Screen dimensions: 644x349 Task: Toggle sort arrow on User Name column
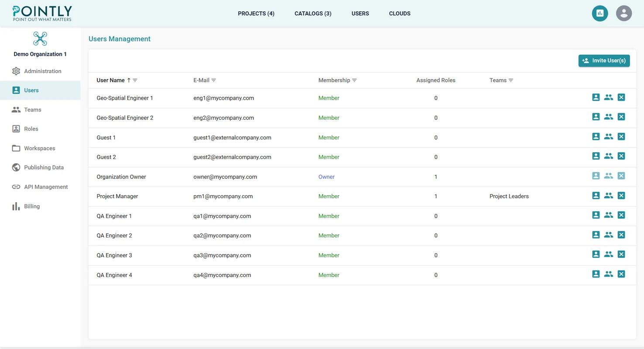coord(129,80)
